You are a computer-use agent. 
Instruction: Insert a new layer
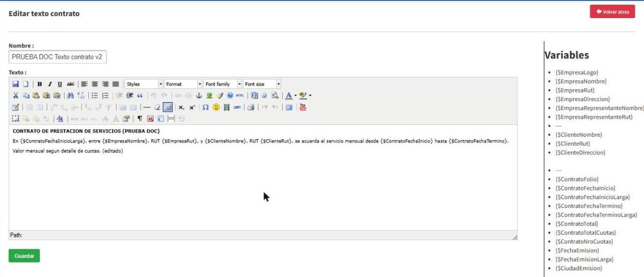click(16, 119)
